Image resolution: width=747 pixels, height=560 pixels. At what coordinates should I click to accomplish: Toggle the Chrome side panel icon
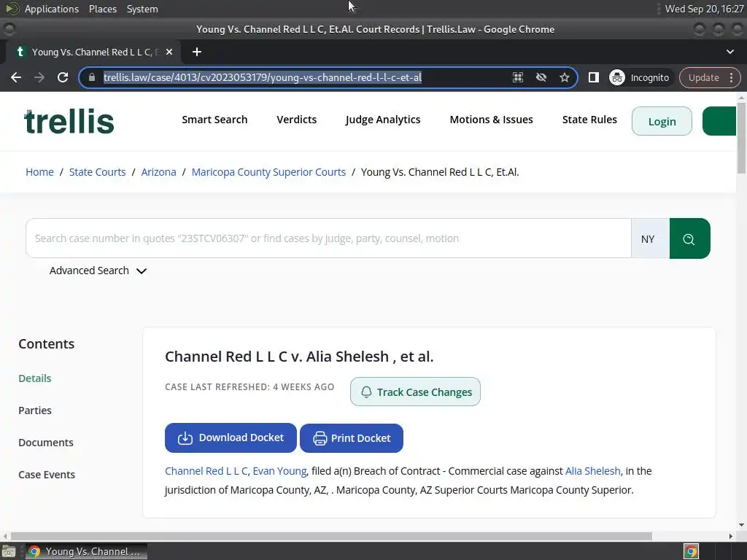[x=594, y=77]
